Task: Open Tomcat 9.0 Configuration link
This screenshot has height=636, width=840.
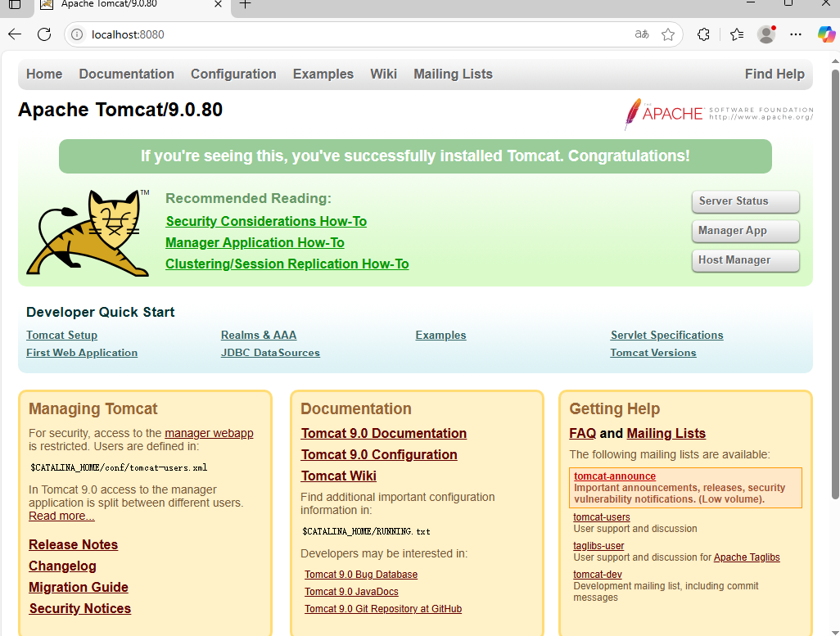Action: point(379,455)
